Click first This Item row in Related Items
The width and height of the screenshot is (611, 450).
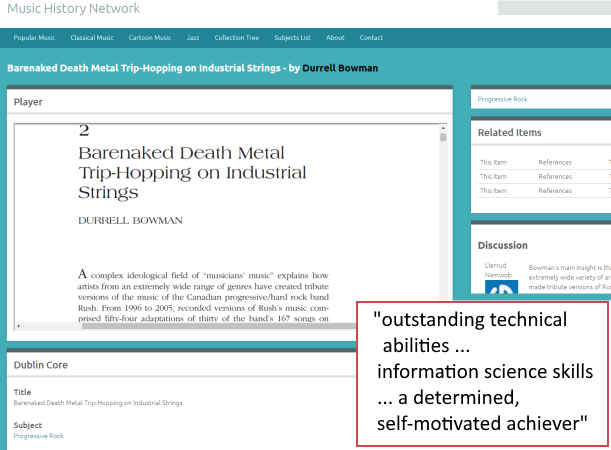pos(493,162)
